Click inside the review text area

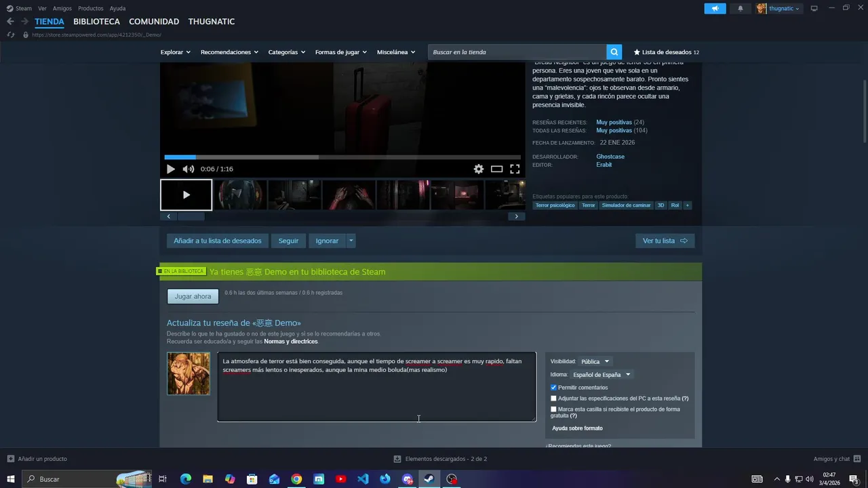376,386
